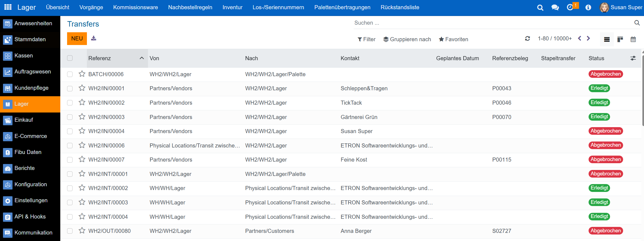
Task: Click the refresh list icon
Action: tap(527, 38)
